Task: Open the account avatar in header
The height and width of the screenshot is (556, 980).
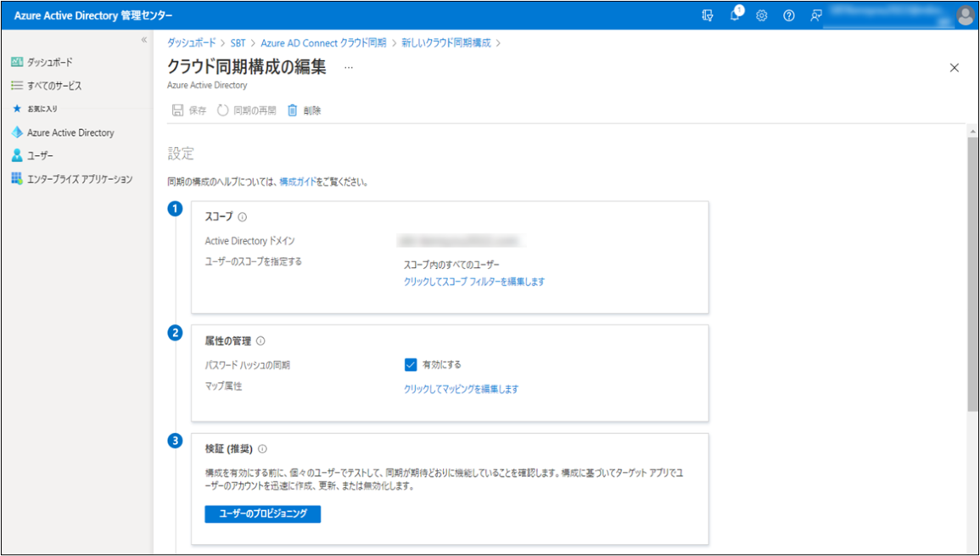Action: tap(965, 15)
